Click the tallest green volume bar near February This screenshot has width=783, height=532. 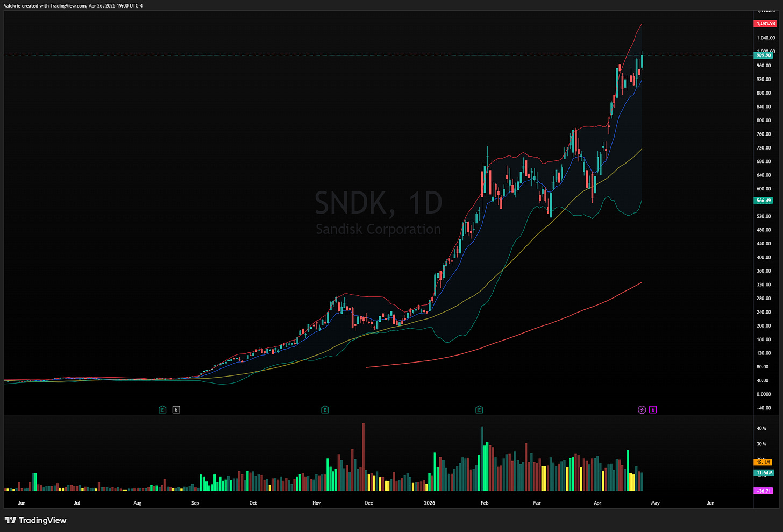[x=482, y=459]
